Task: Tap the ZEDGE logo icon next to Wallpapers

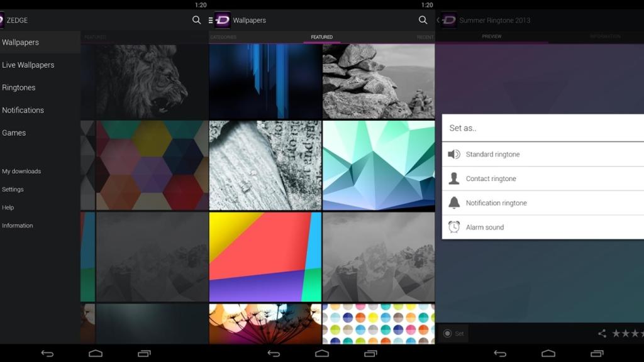Action: click(x=221, y=19)
